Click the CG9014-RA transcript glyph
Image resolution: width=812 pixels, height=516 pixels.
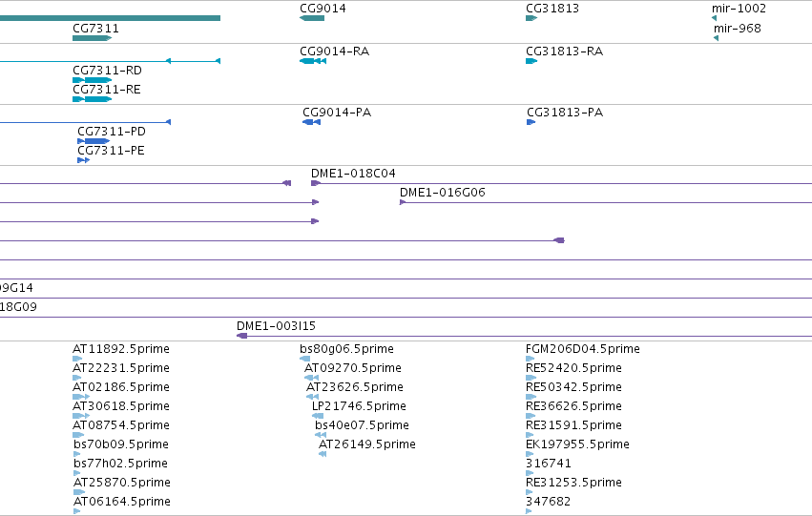tap(313, 61)
